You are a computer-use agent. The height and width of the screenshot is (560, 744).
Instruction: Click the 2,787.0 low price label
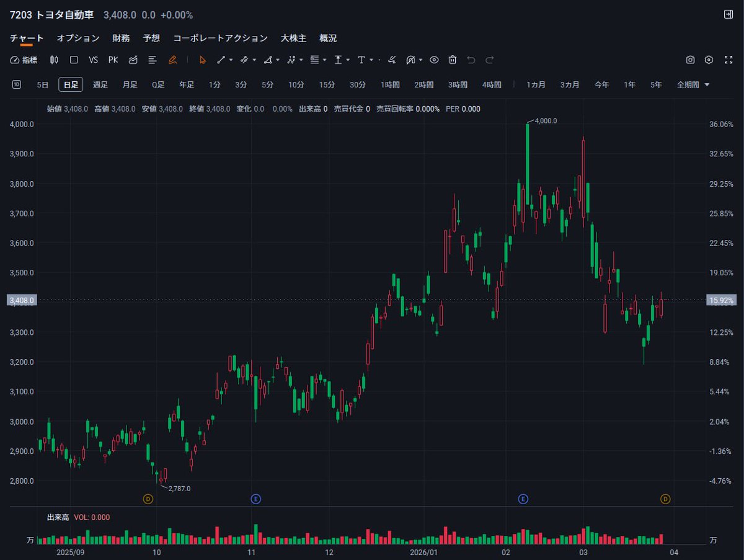coord(179,489)
